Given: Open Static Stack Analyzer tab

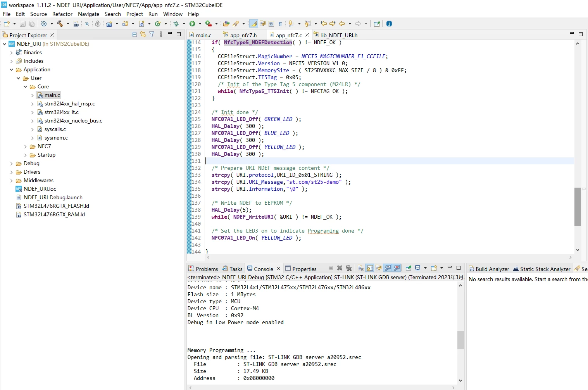Looking at the screenshot, I should click(542, 269).
